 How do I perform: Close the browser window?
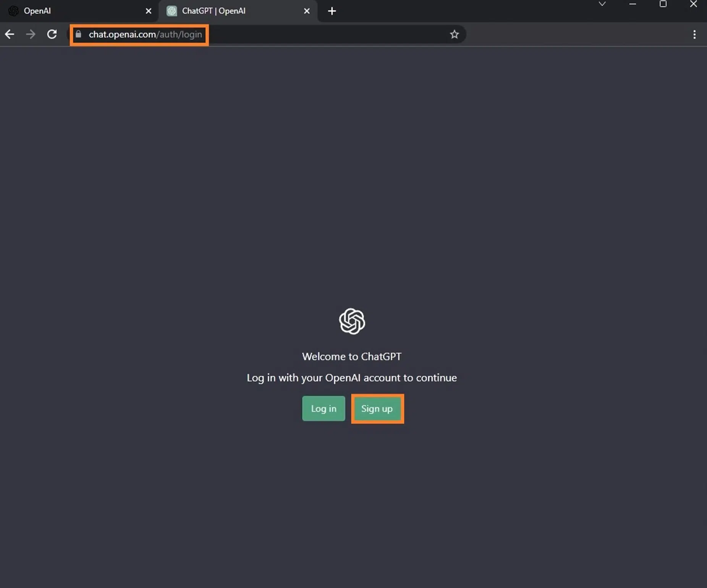point(693,4)
